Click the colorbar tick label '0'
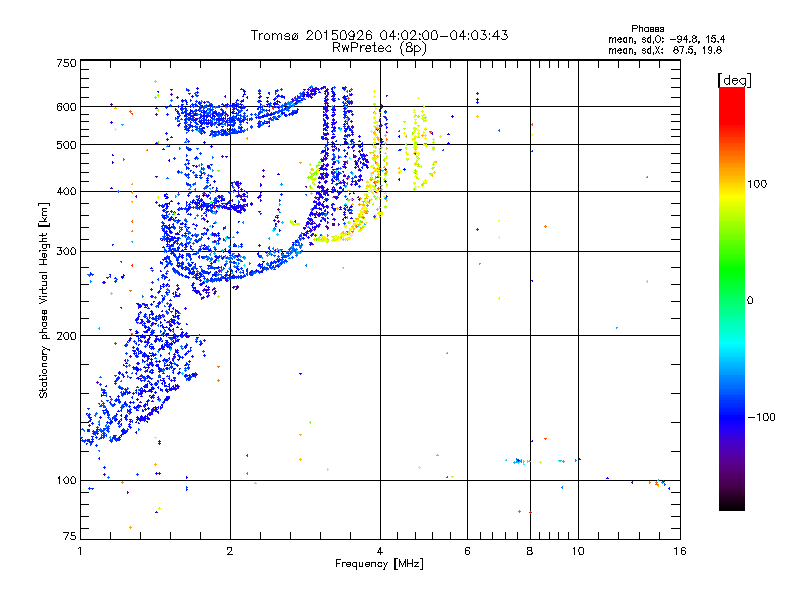Viewport: 800px width, 600px height. click(x=750, y=301)
